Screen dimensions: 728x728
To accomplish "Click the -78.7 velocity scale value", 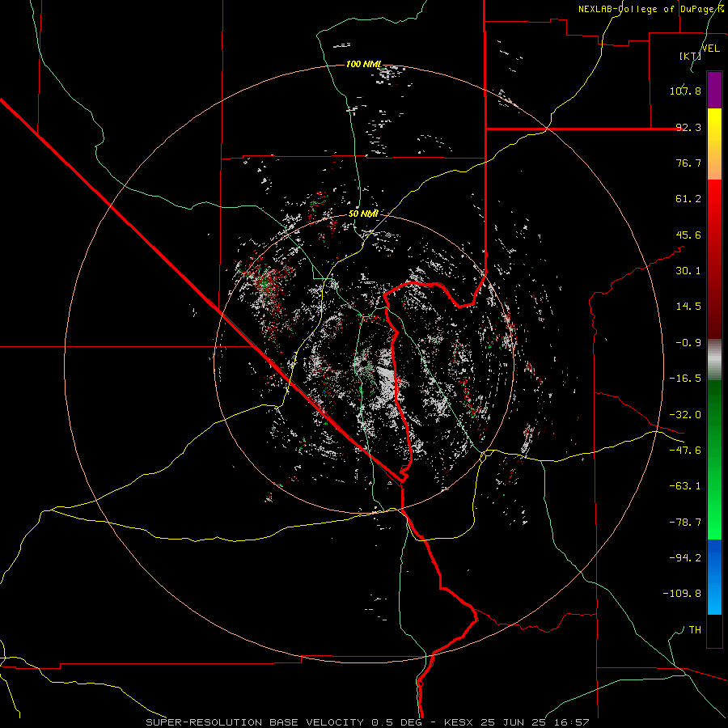I will click(x=685, y=523).
